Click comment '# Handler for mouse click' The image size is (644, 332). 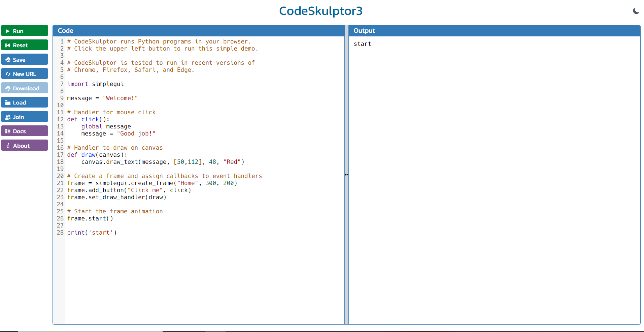pos(111,112)
